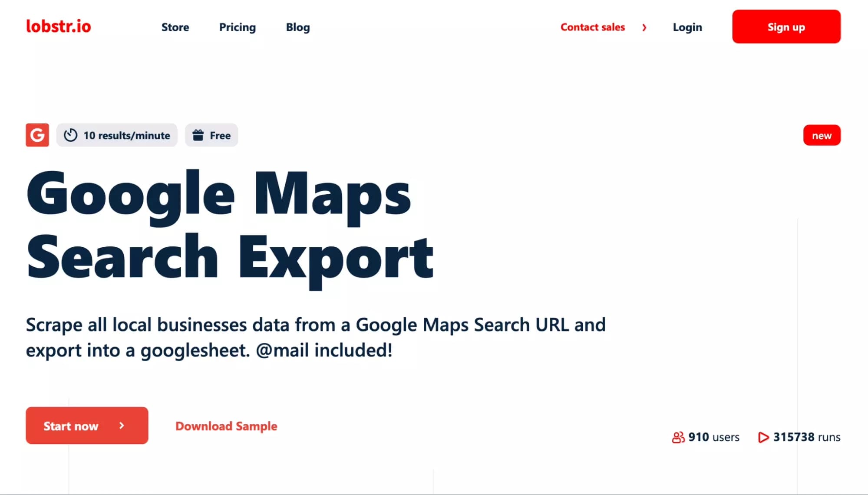The image size is (868, 495).
Task: Click the red Google G icon
Action: [x=37, y=135]
